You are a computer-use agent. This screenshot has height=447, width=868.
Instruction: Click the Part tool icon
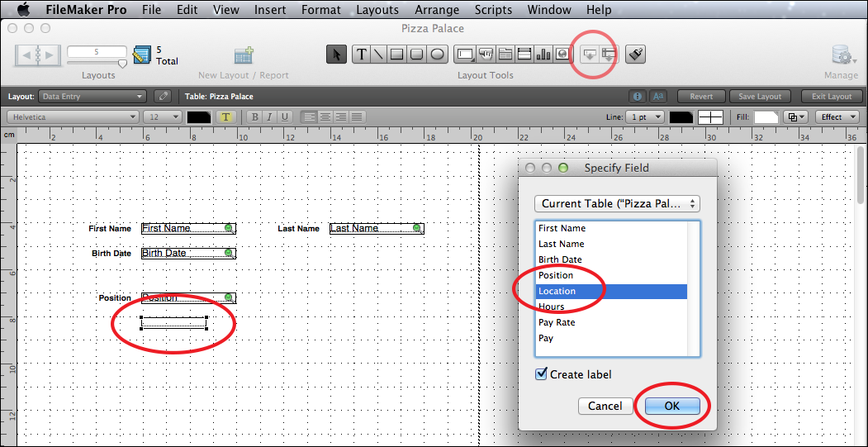point(609,55)
